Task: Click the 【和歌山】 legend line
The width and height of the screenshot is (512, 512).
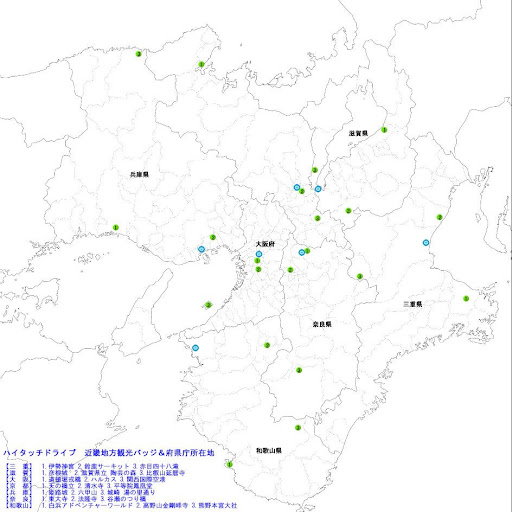Action: coord(122,505)
